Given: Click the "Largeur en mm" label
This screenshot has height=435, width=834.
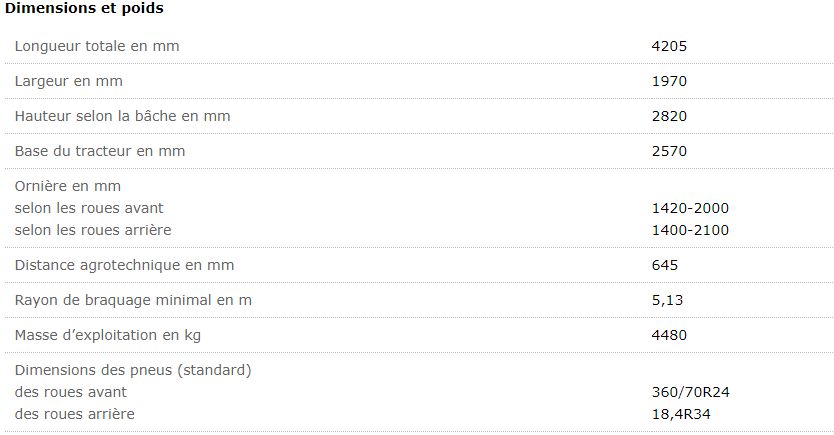Looking at the screenshot, I should (x=69, y=81).
